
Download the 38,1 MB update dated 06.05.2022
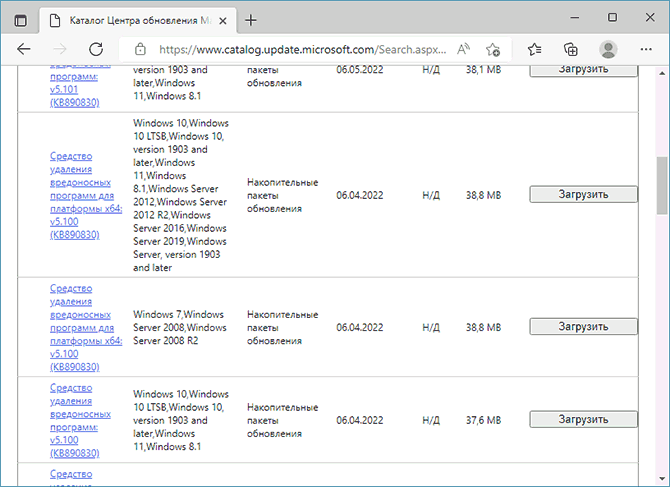(x=583, y=70)
